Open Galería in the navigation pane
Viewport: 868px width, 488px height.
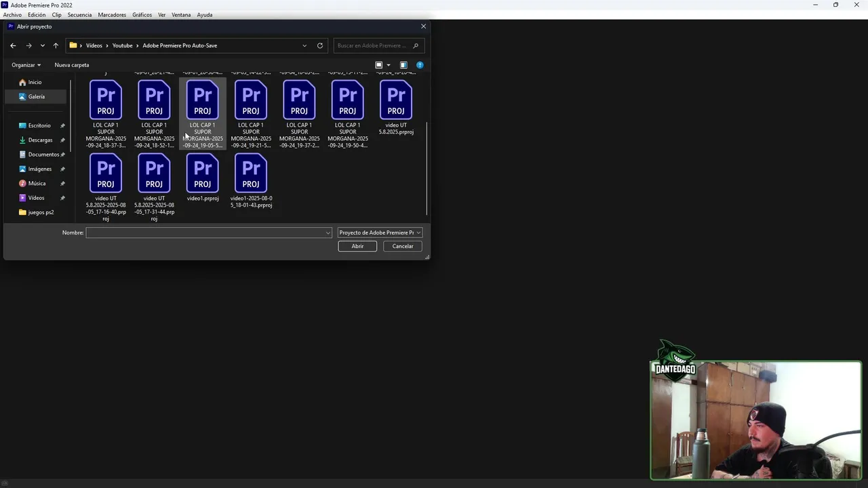[x=35, y=96]
